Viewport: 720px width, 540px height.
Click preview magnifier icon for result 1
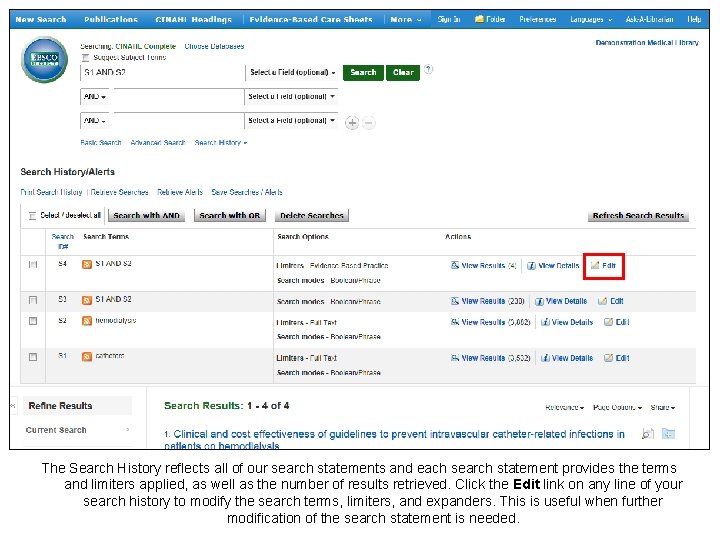[x=647, y=434]
